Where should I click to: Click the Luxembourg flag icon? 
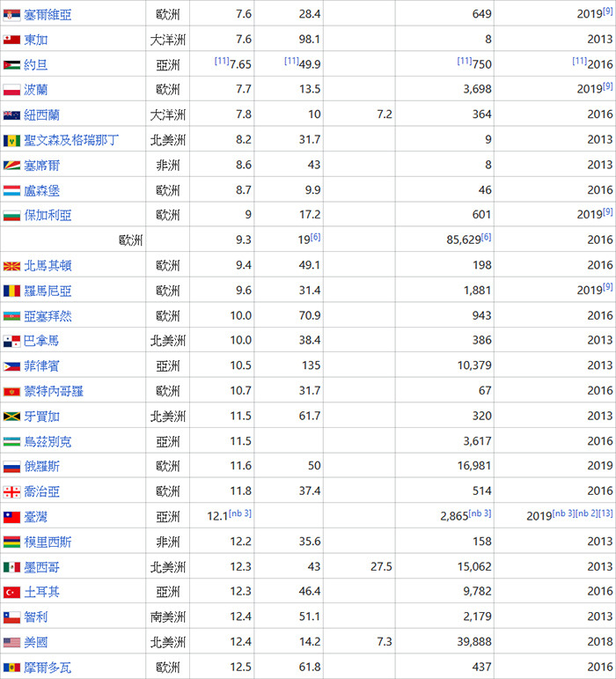(11, 190)
